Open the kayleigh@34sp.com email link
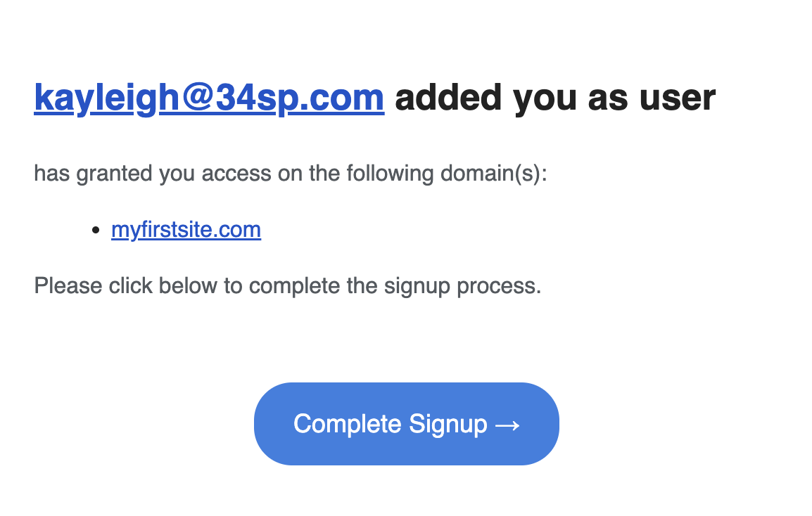812x516 pixels. [209, 98]
